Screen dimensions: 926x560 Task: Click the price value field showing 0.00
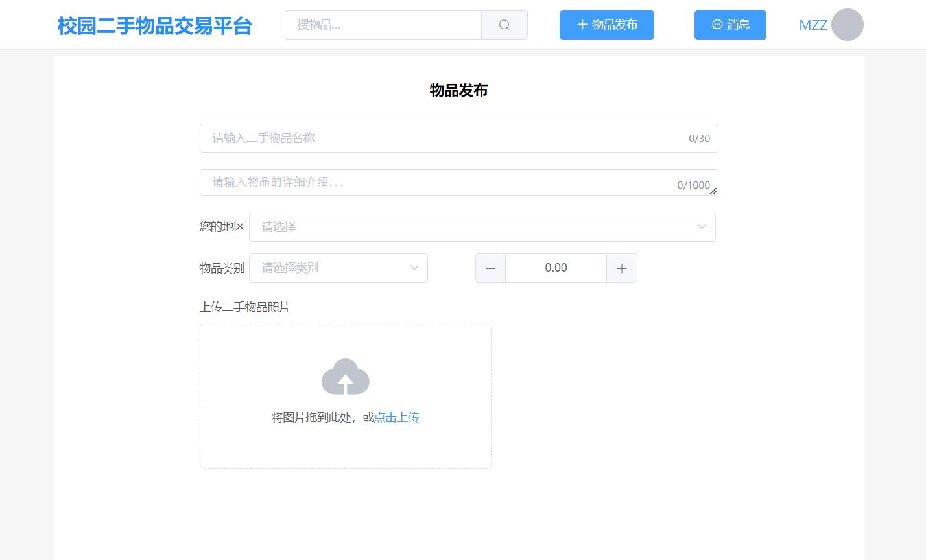pyautogui.click(x=556, y=268)
